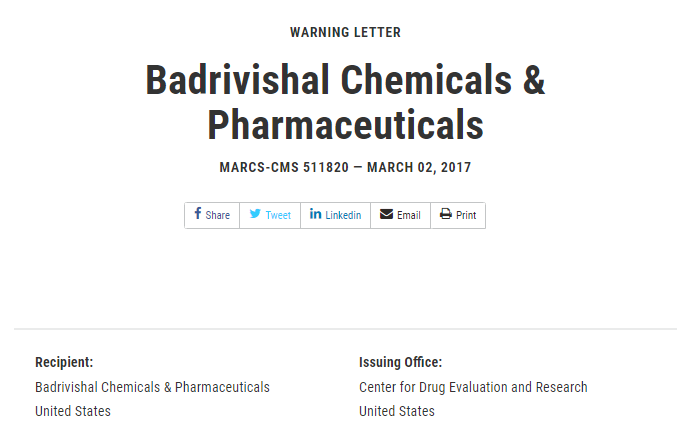
Task: Click the Recipient: field label
Action: pyautogui.click(x=64, y=362)
